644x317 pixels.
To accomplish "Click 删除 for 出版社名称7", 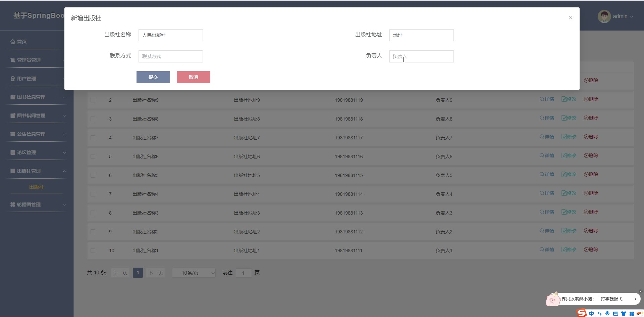I will [x=591, y=137].
